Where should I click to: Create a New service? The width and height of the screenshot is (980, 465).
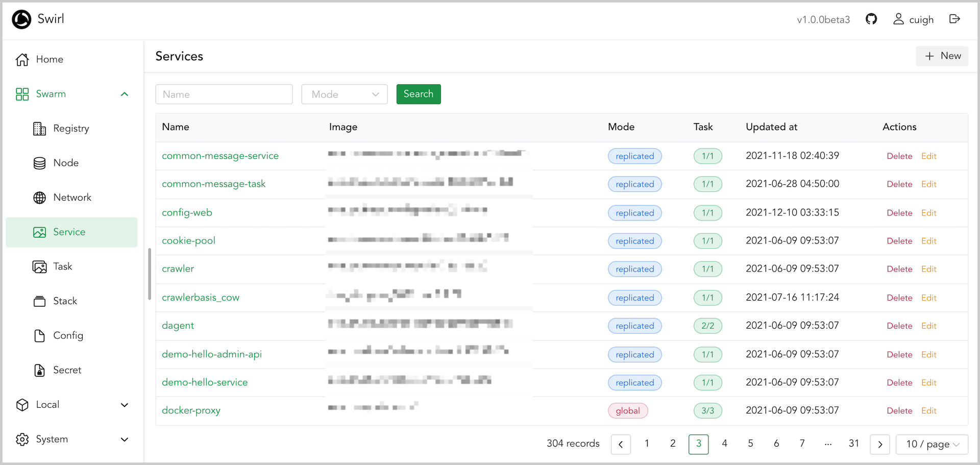click(942, 56)
